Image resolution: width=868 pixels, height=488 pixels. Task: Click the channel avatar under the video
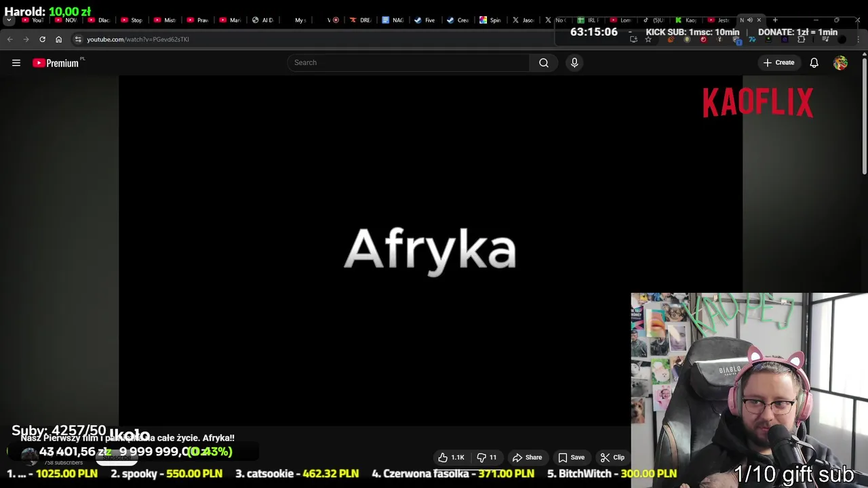(x=28, y=455)
